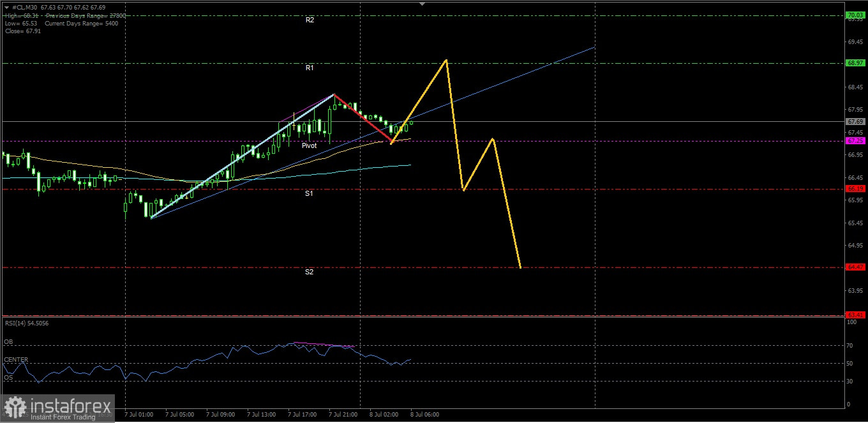Open the chart menu arrow beside #CL,M30
The width and height of the screenshot is (868, 423).
coord(6,8)
